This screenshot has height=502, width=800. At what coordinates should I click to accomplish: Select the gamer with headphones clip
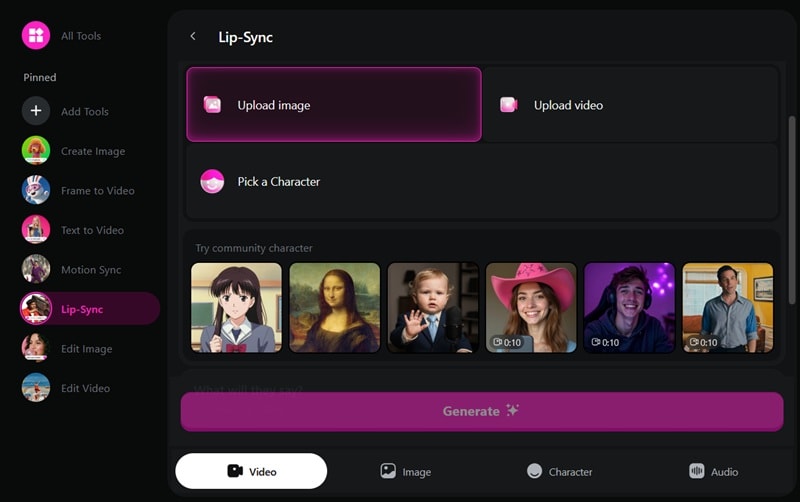point(629,308)
